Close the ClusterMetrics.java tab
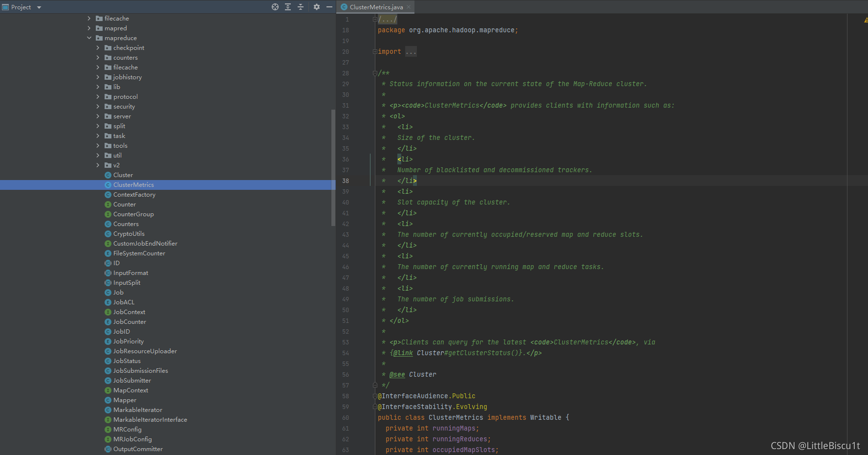868x455 pixels. coord(409,7)
